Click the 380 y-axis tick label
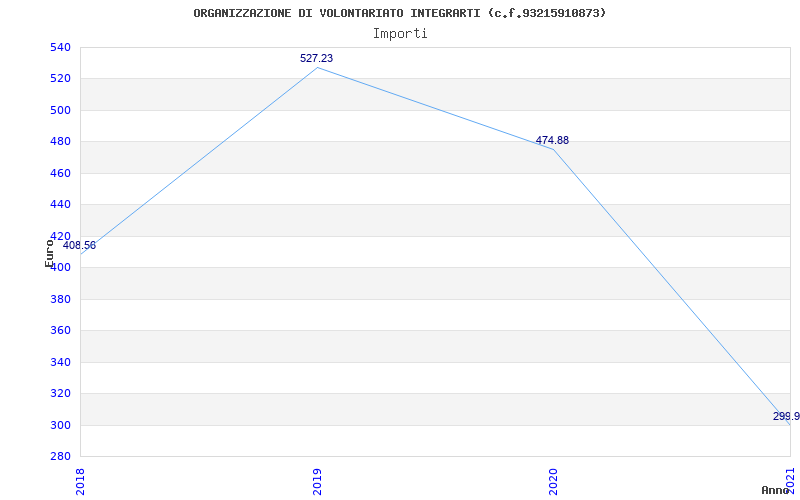Screen dimensions: 800x500 tap(60, 299)
